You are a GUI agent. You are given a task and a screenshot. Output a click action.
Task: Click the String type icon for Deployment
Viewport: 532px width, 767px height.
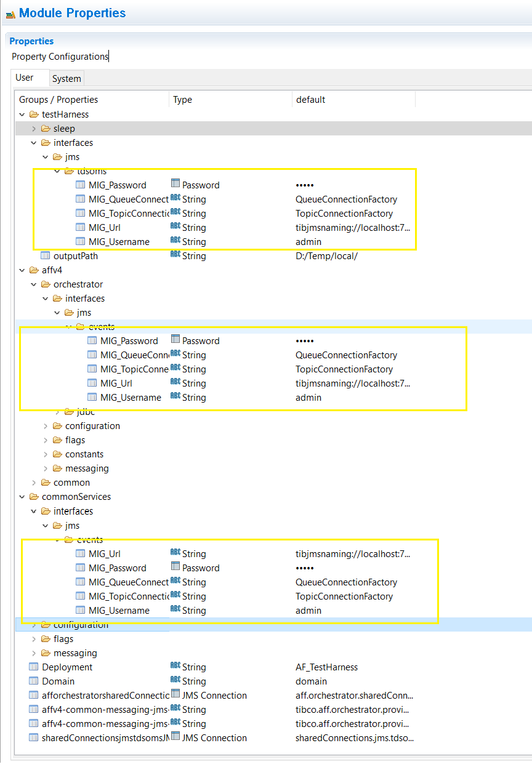[x=175, y=667]
